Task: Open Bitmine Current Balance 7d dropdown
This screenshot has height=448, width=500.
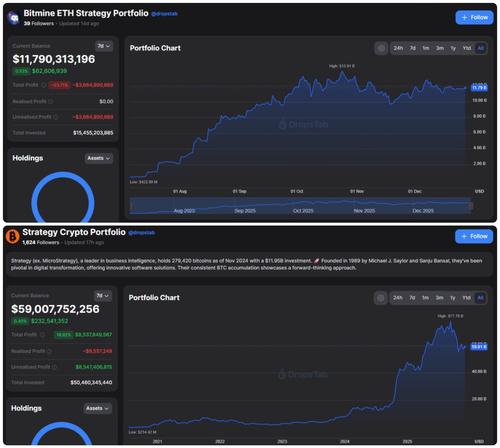Action: tap(104, 46)
